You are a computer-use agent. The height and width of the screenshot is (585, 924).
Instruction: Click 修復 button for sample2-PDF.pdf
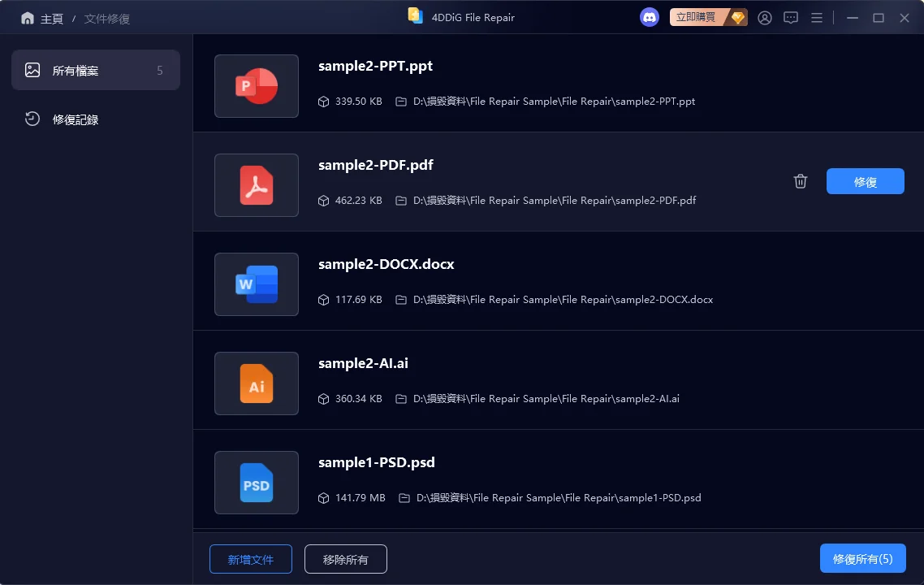point(865,182)
